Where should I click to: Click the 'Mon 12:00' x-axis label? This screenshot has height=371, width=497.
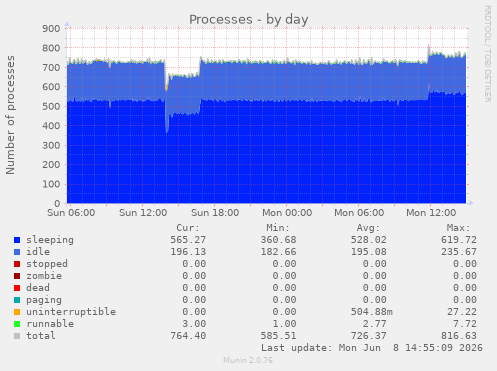(431, 213)
